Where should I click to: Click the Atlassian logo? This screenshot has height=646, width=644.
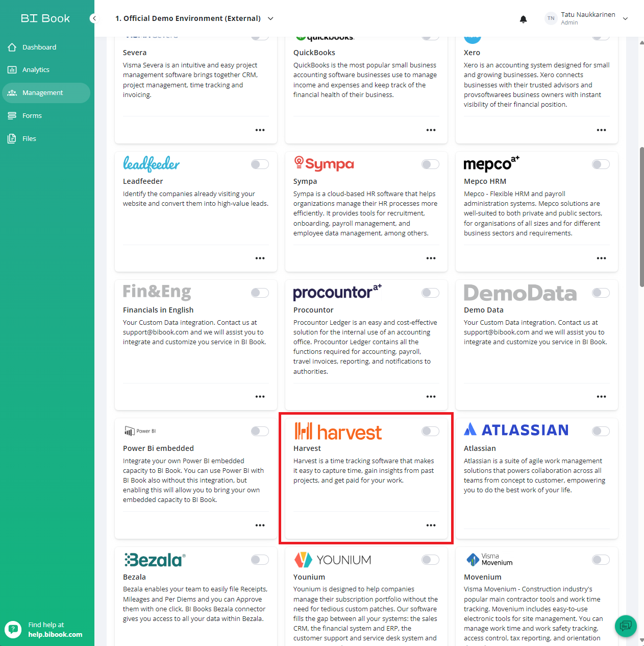pyautogui.click(x=516, y=429)
